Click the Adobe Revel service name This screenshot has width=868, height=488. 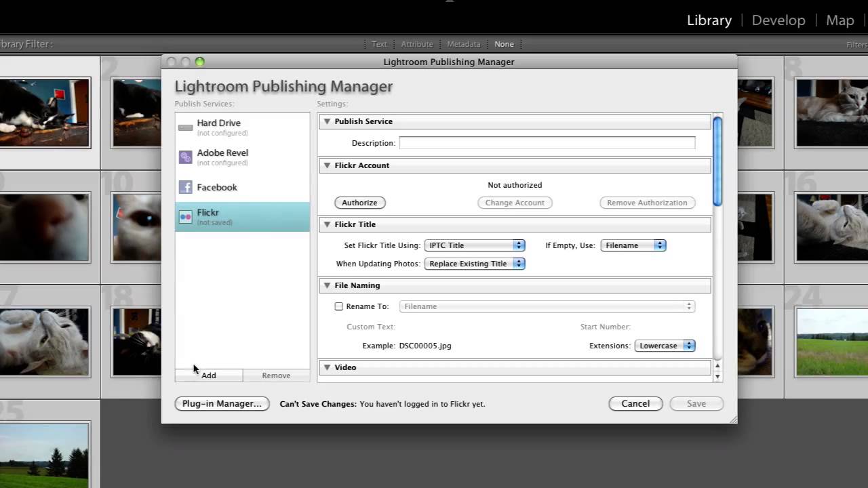click(222, 152)
